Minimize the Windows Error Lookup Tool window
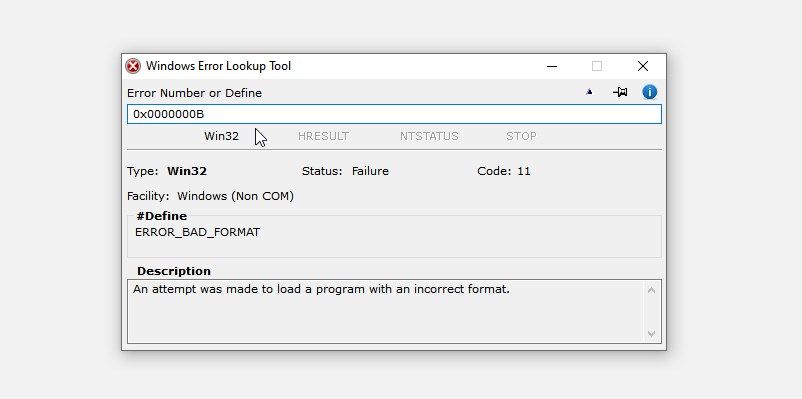This screenshot has width=802, height=399. (552, 66)
